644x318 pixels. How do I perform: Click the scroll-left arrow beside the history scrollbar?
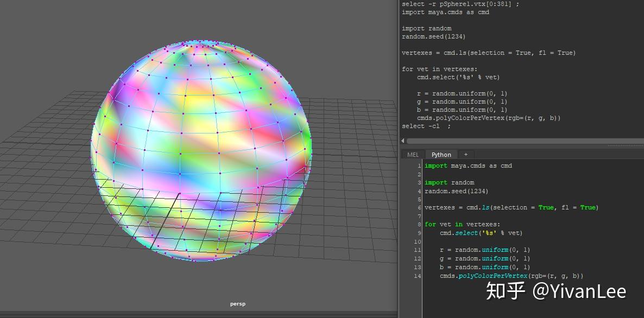pos(402,141)
